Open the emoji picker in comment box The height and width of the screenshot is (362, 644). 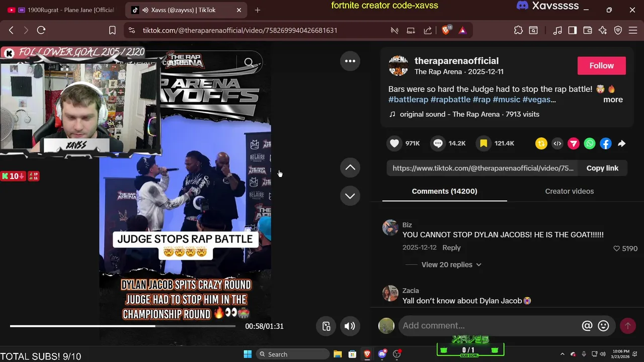(603, 326)
